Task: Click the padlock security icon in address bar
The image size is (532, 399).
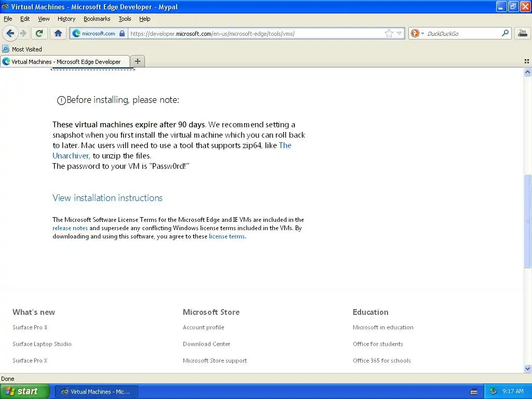Action: pyautogui.click(x=122, y=33)
